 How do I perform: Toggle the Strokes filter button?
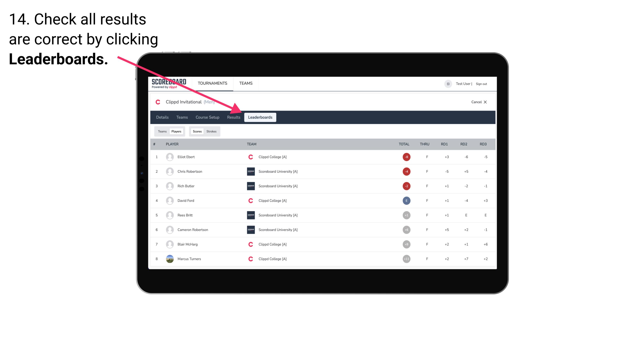point(212,131)
